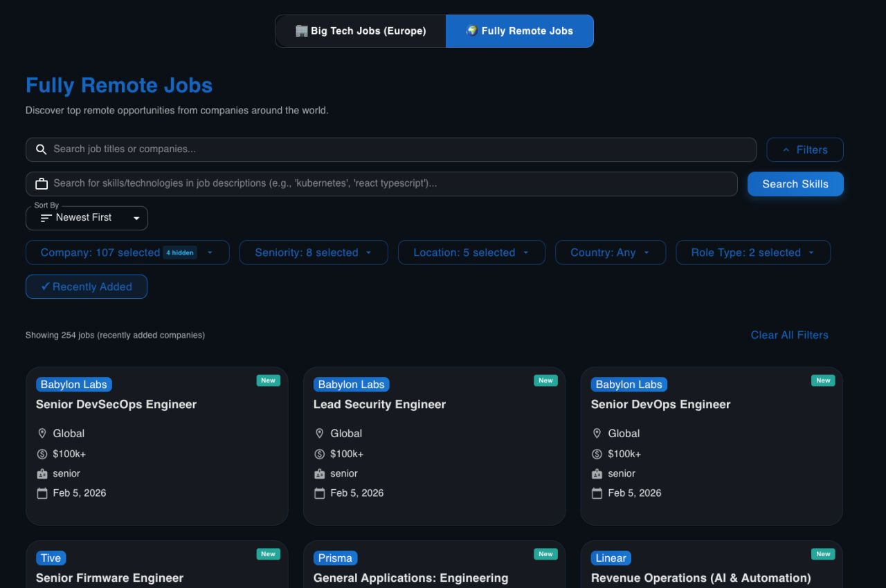Click New badge on Senior Firmware Engineer card
This screenshot has height=588, width=886.
coord(269,554)
